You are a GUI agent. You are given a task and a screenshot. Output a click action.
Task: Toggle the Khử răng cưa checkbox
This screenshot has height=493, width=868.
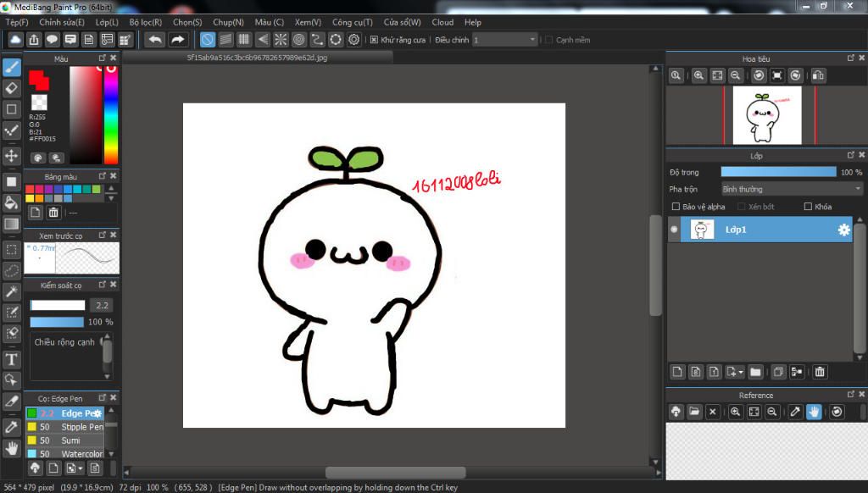[x=374, y=40]
